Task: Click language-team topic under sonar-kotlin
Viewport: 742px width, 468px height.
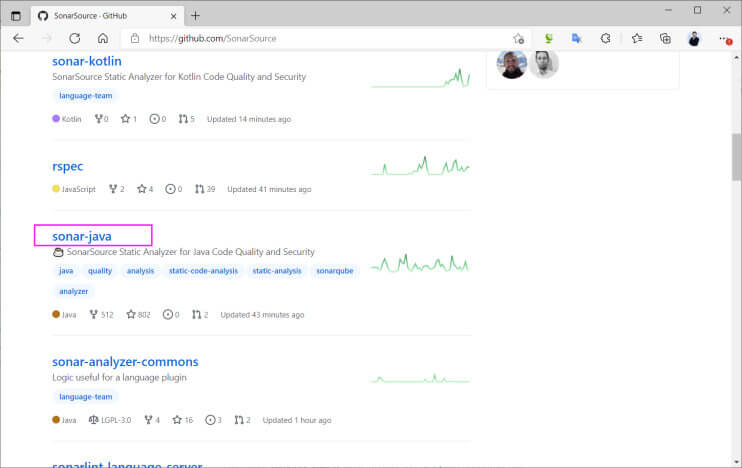Action: click(x=86, y=96)
